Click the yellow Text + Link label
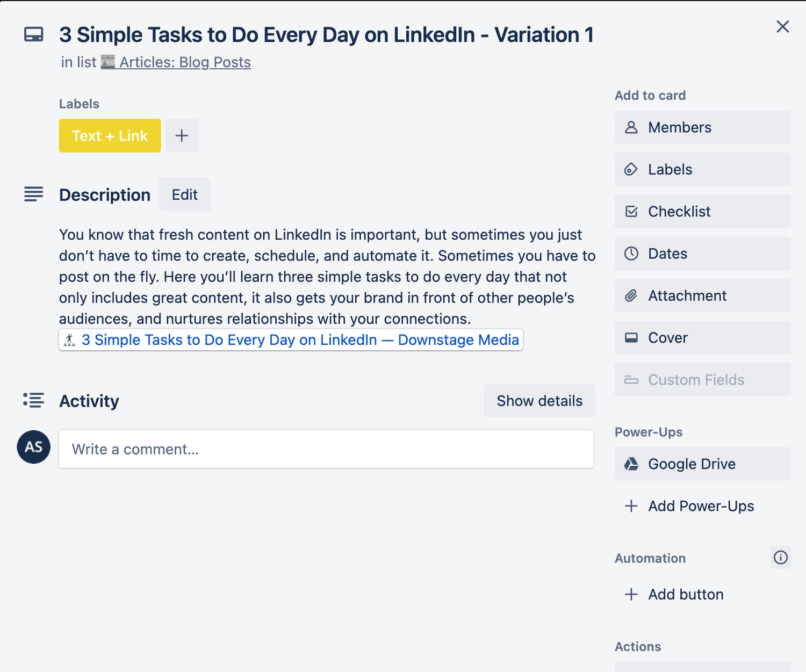The width and height of the screenshot is (806, 672). coord(110,135)
